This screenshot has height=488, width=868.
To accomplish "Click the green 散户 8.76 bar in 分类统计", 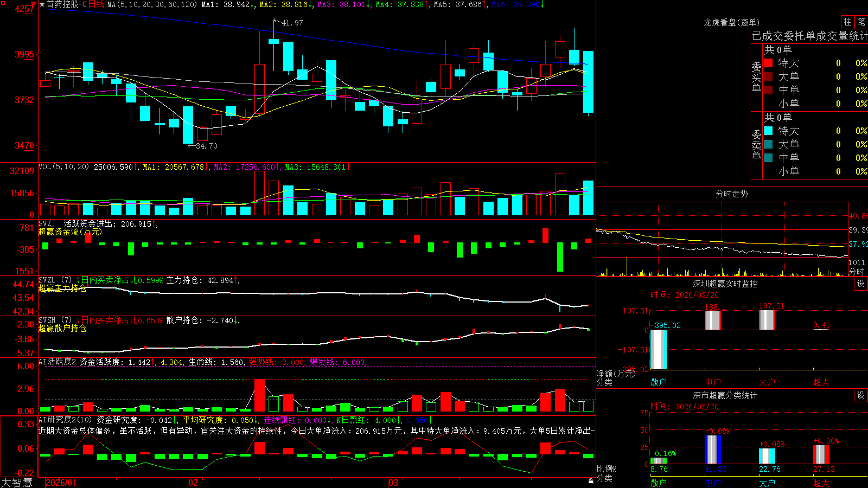I will (x=659, y=460).
